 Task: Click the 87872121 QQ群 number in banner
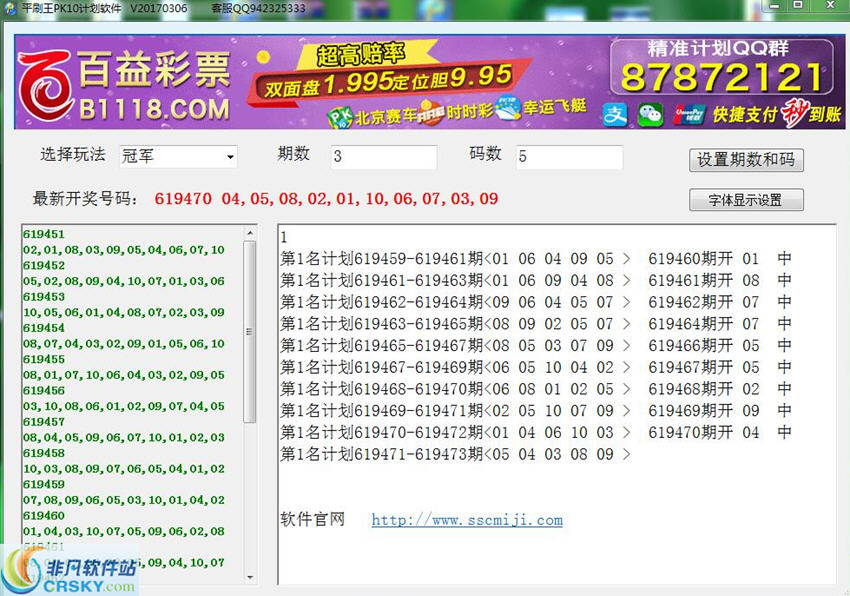click(x=721, y=77)
